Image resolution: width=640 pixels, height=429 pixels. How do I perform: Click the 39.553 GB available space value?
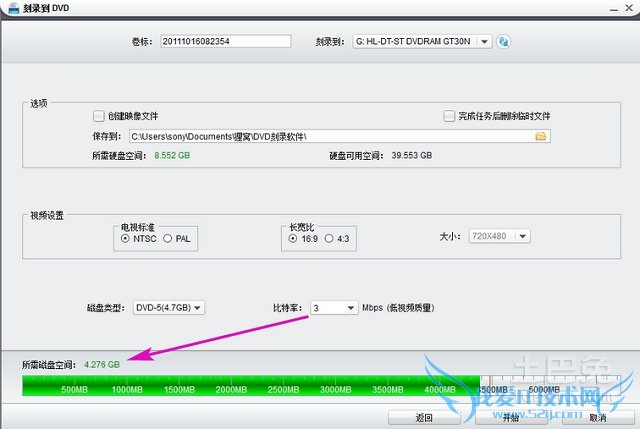click(411, 156)
